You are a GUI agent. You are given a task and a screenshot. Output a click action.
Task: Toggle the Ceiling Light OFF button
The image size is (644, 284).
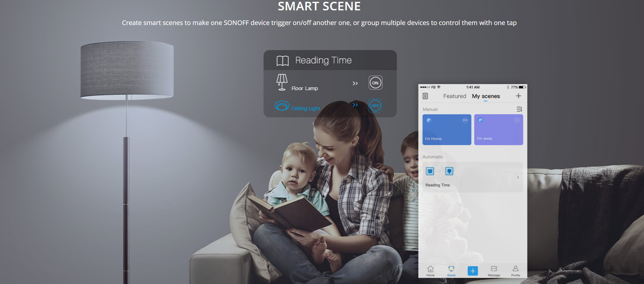(x=375, y=106)
